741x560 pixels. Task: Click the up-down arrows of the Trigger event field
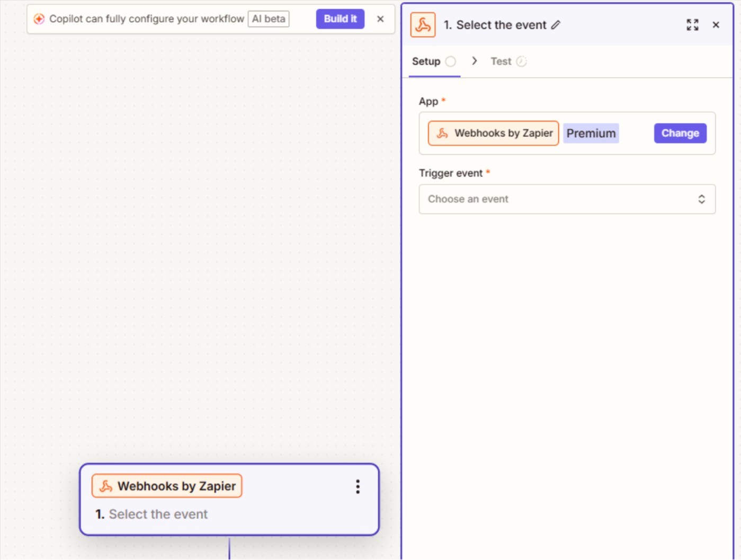[x=701, y=199]
